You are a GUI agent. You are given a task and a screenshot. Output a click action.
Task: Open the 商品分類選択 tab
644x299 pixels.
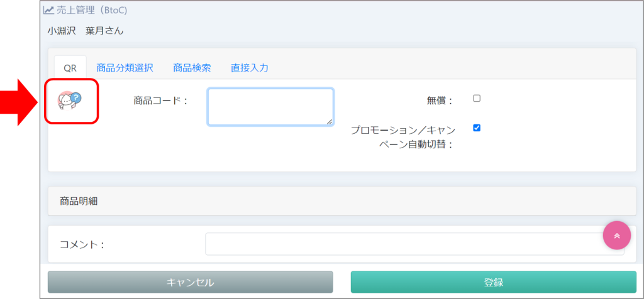[x=125, y=68]
